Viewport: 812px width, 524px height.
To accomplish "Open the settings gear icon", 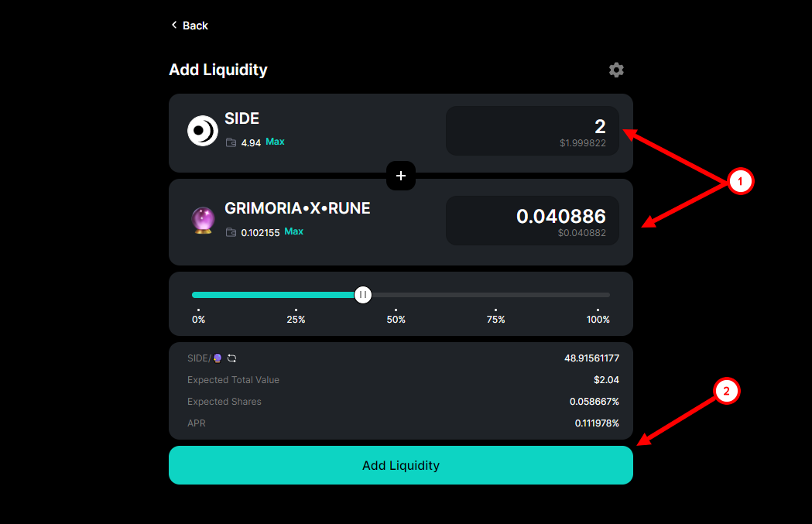I will coord(616,70).
